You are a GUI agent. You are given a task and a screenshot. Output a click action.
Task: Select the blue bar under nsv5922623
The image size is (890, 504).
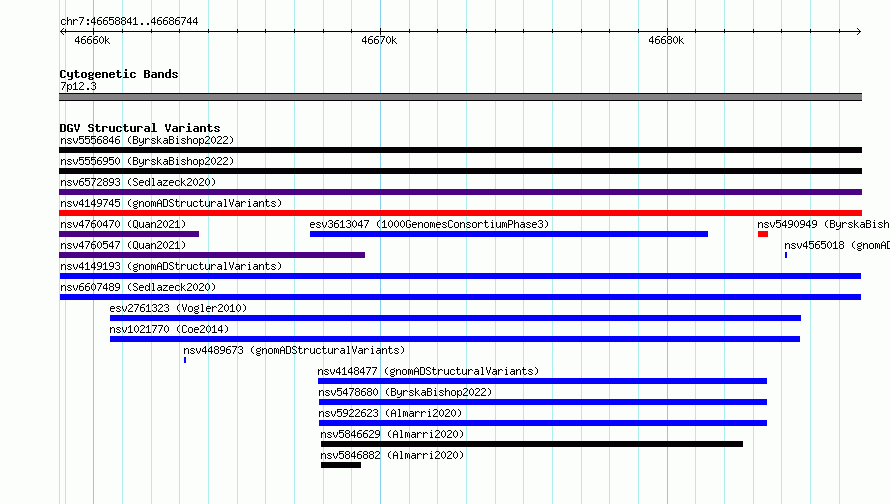click(x=543, y=423)
